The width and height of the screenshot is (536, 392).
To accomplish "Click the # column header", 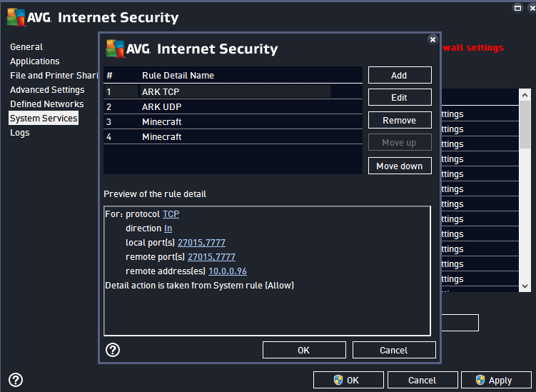I will (109, 75).
